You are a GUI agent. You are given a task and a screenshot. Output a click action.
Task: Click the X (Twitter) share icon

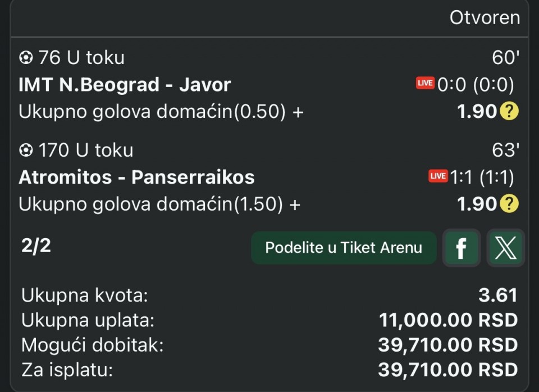505,248
